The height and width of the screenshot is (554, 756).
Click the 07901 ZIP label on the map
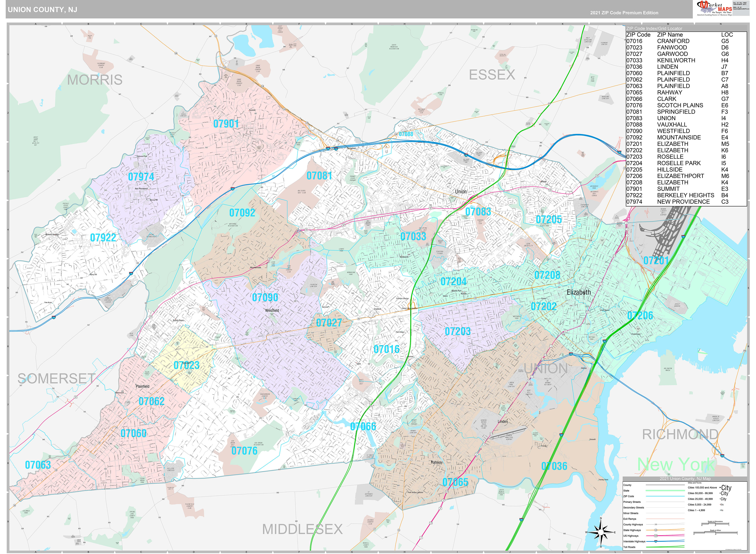pyautogui.click(x=226, y=124)
